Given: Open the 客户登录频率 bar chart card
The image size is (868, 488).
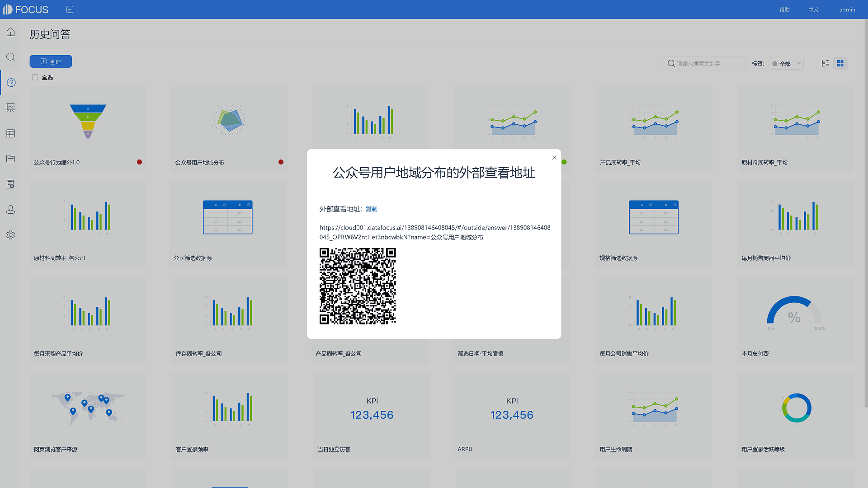Looking at the screenshot, I should coord(230,416).
